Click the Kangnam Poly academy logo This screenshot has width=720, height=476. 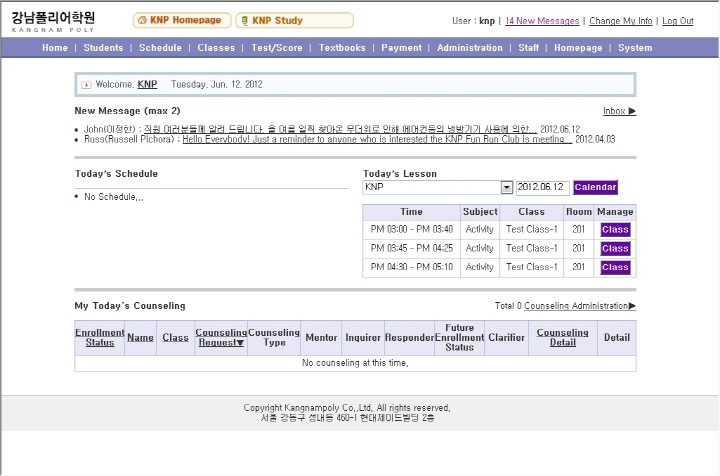[53, 22]
